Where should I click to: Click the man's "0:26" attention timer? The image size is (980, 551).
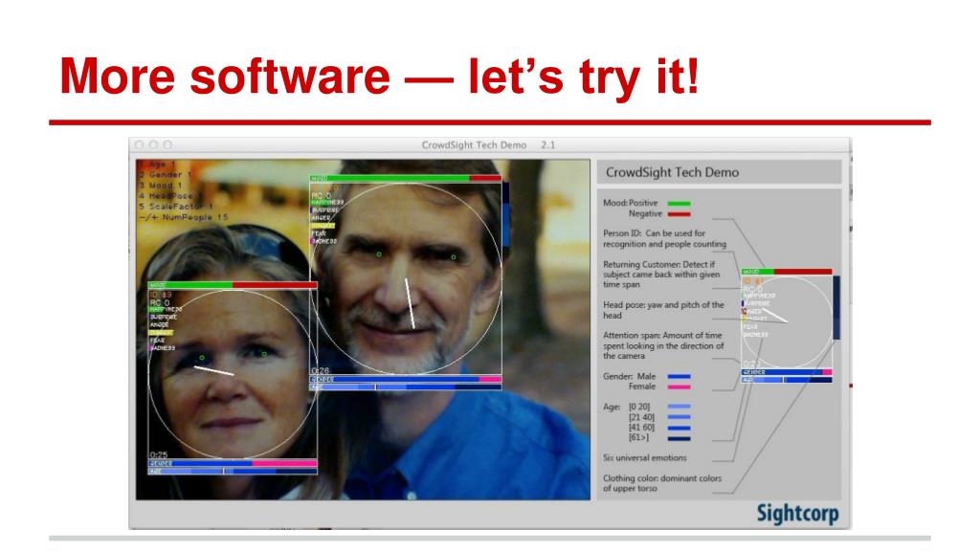(320, 371)
